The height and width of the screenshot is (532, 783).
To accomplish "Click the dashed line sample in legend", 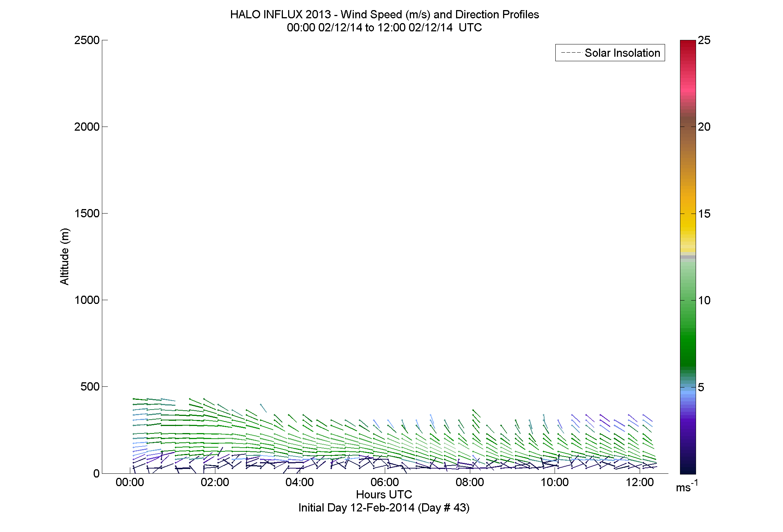I will (571, 53).
